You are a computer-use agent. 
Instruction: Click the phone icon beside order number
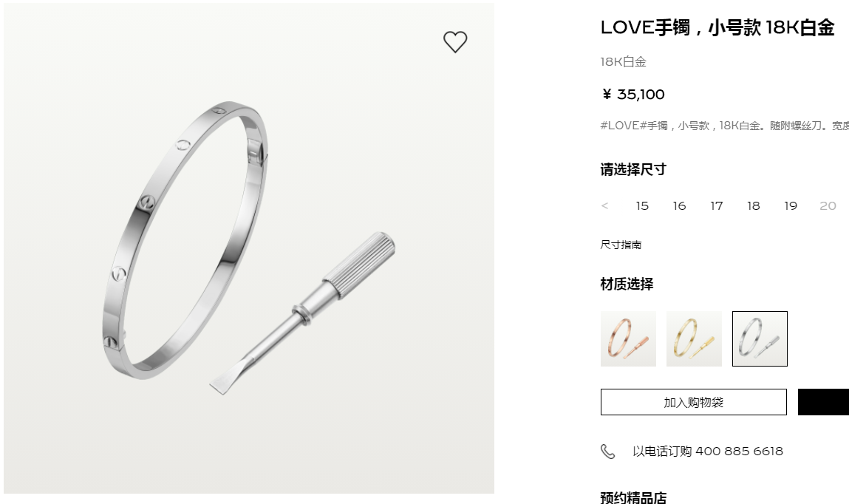point(607,452)
